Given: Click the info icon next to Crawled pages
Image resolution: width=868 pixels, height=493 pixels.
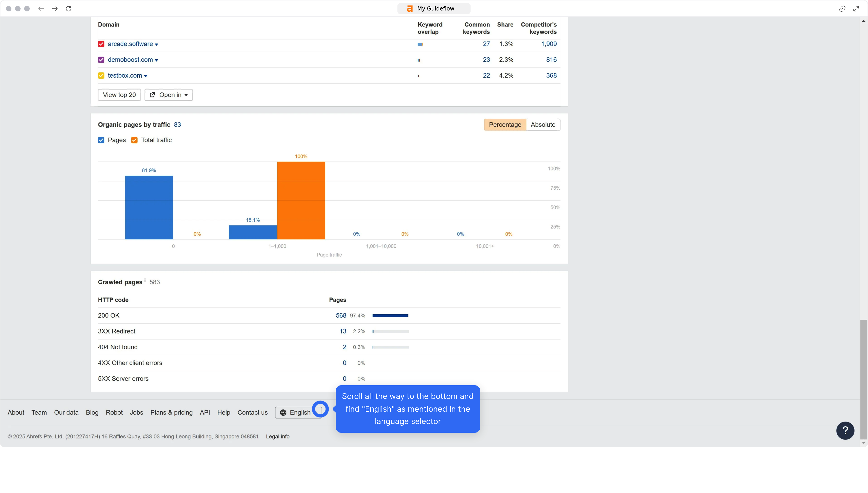Looking at the screenshot, I should pos(145,280).
